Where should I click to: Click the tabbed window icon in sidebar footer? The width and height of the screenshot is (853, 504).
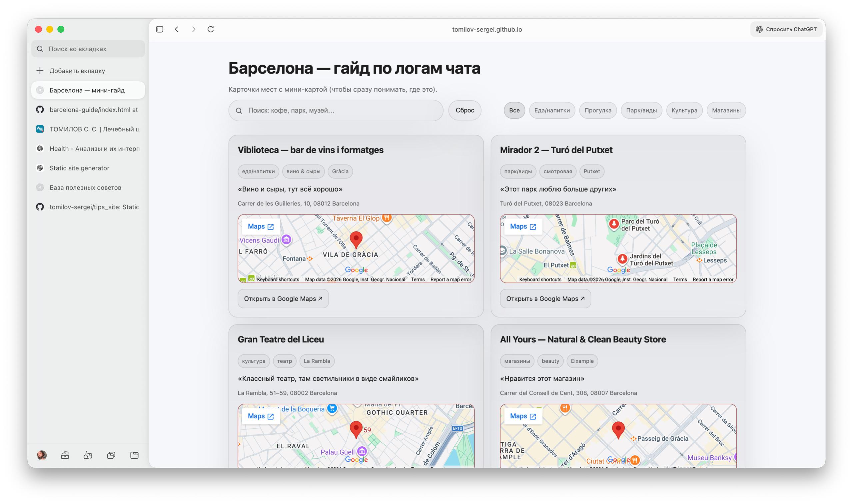[x=135, y=455]
